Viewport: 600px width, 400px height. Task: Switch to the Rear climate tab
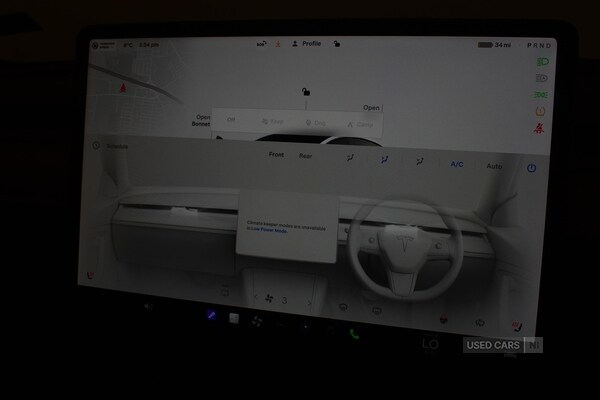tap(305, 156)
